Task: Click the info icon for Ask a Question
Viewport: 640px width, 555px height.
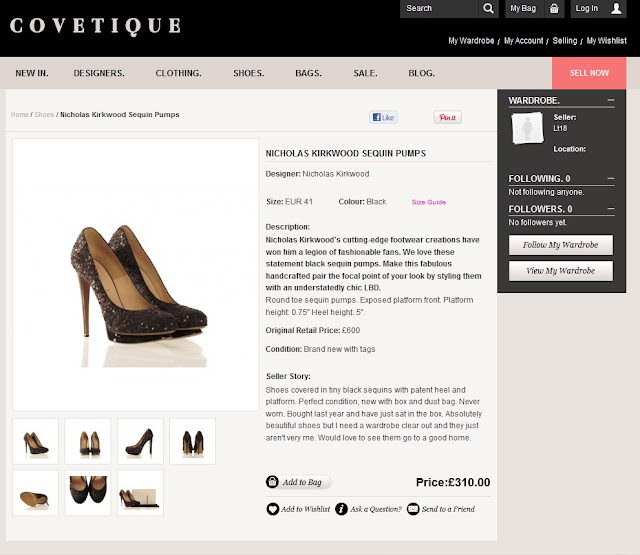Action: pyautogui.click(x=341, y=509)
